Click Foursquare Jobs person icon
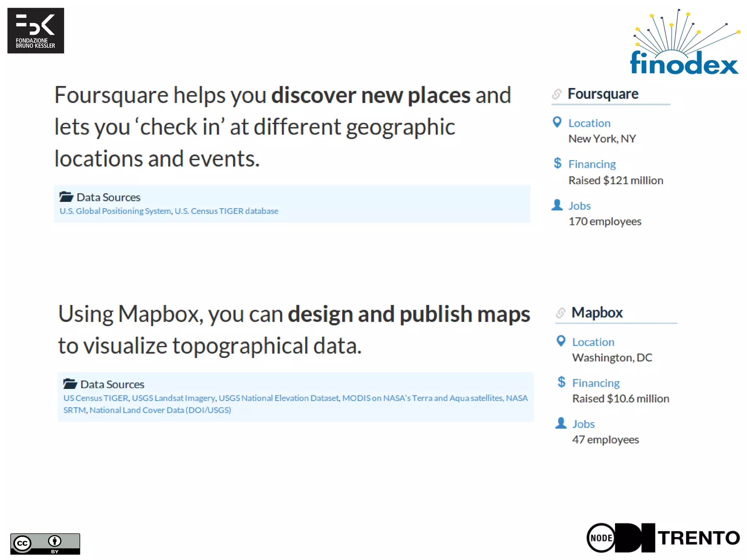The width and height of the screenshot is (747, 560). 557,205
